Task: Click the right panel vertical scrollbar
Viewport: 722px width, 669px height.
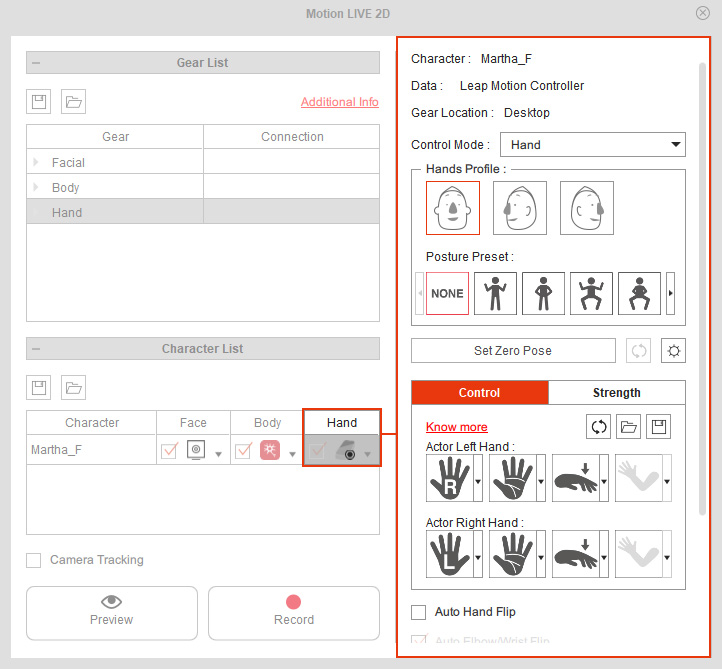Action: click(702, 289)
